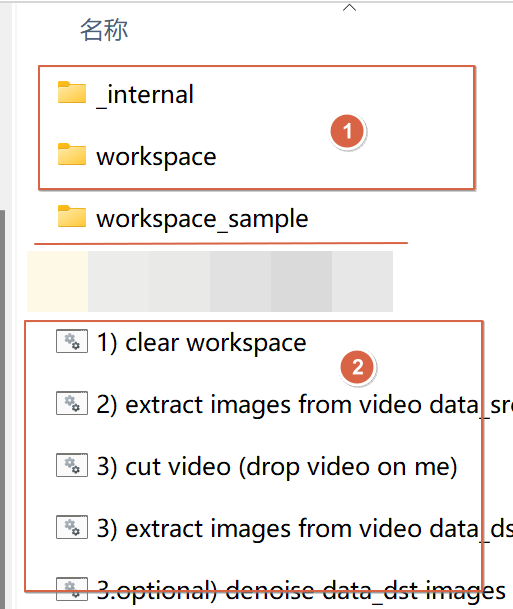This screenshot has height=609, width=513.
Task: Select "3) extract images from video data_dst" entry
Action: point(304,529)
